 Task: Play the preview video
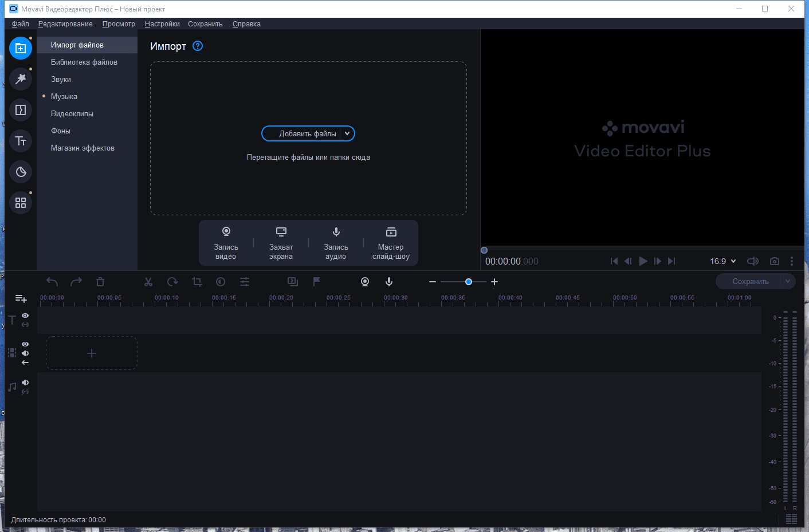(x=643, y=261)
